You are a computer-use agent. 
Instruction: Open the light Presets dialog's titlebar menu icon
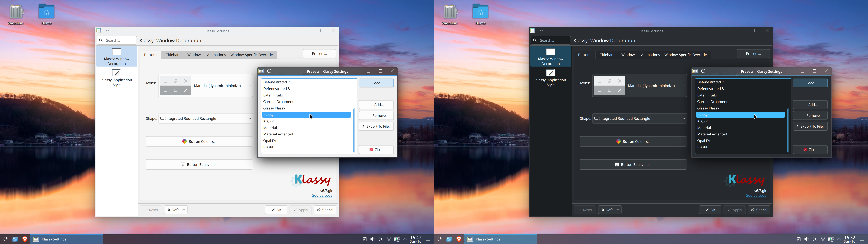tap(261, 71)
